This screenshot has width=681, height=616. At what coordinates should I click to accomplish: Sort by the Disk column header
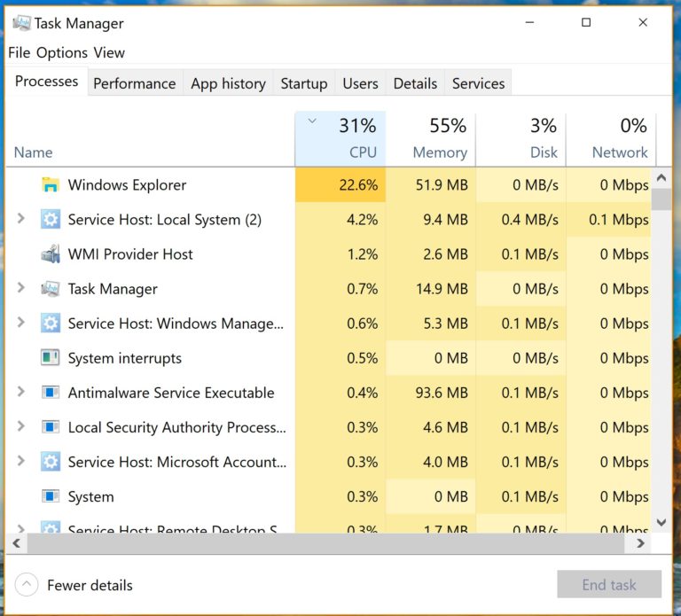(x=521, y=139)
